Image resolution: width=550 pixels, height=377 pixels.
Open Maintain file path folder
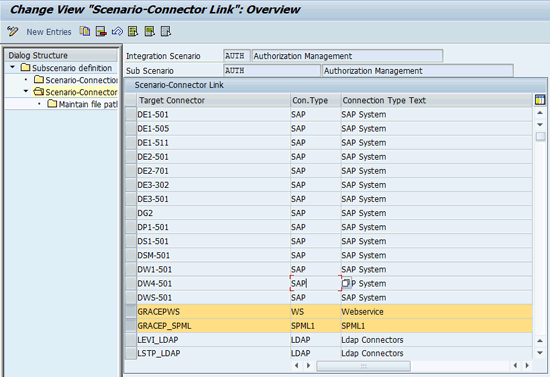[82, 104]
